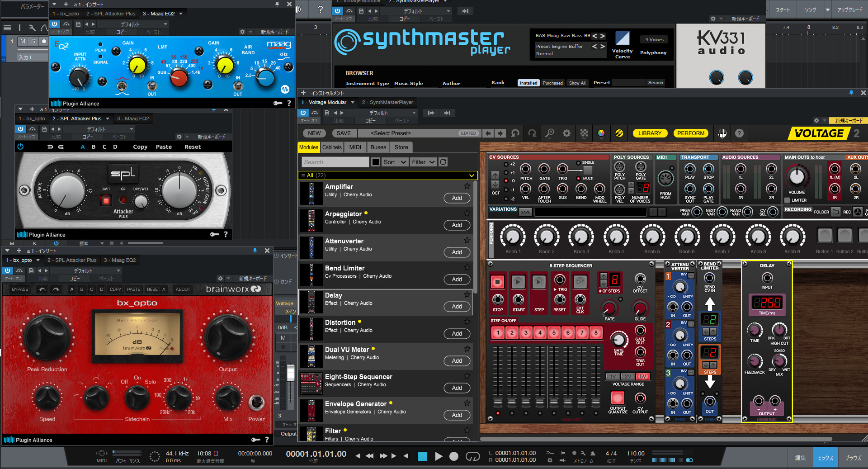Open the Maag EQ2 insert tab dropdown arrow
Screen dimensions: 868x469
181,14
